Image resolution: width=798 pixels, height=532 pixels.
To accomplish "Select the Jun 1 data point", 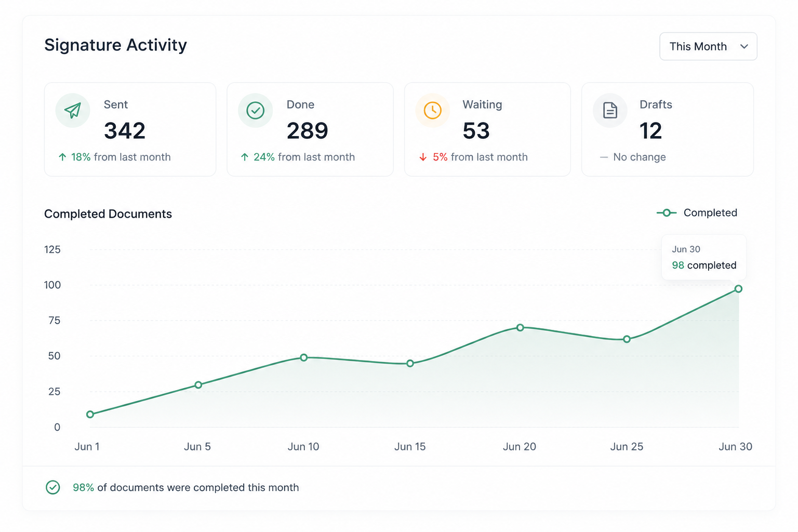I will coord(90,414).
